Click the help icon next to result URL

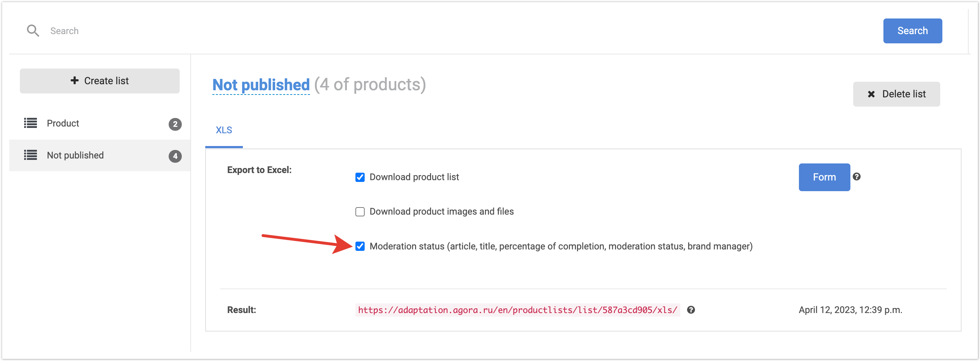(691, 310)
